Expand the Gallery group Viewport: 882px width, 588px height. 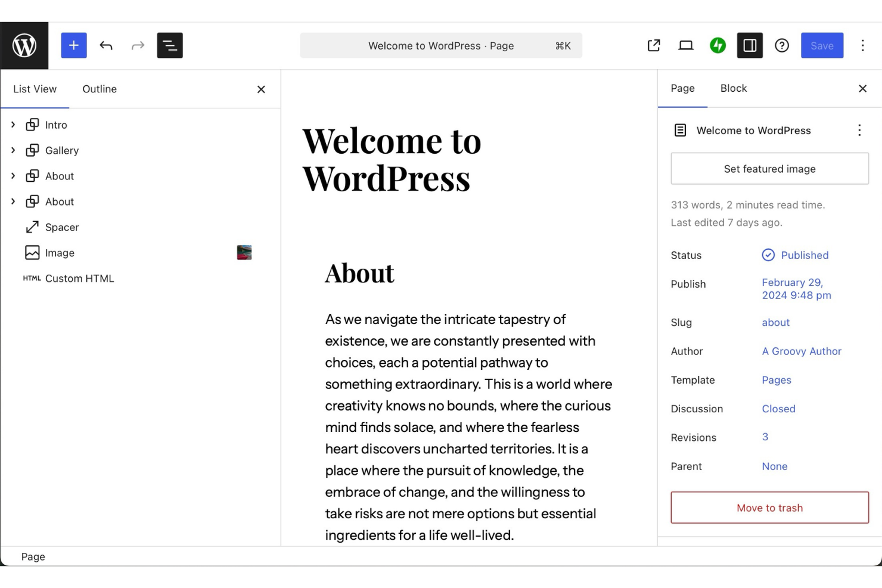tap(13, 150)
